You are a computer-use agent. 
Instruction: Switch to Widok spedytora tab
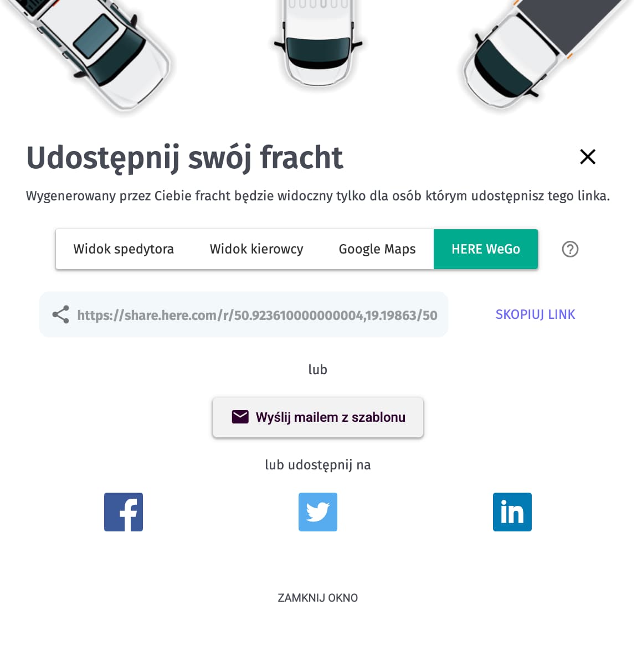coord(124,249)
